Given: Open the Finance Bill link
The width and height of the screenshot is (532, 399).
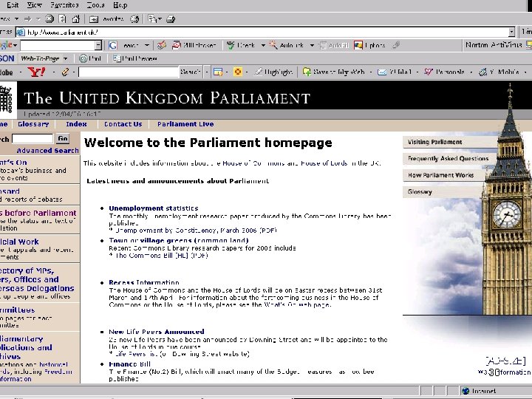Looking at the screenshot, I should 129,364.
